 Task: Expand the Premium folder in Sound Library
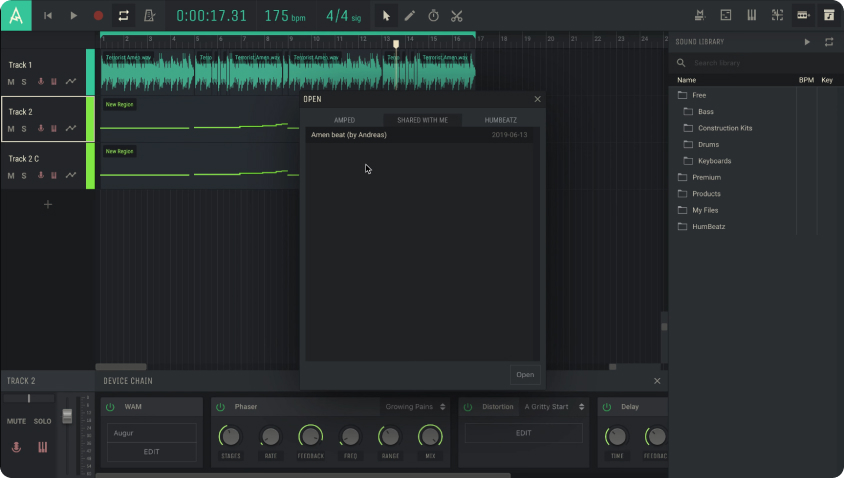(706, 177)
